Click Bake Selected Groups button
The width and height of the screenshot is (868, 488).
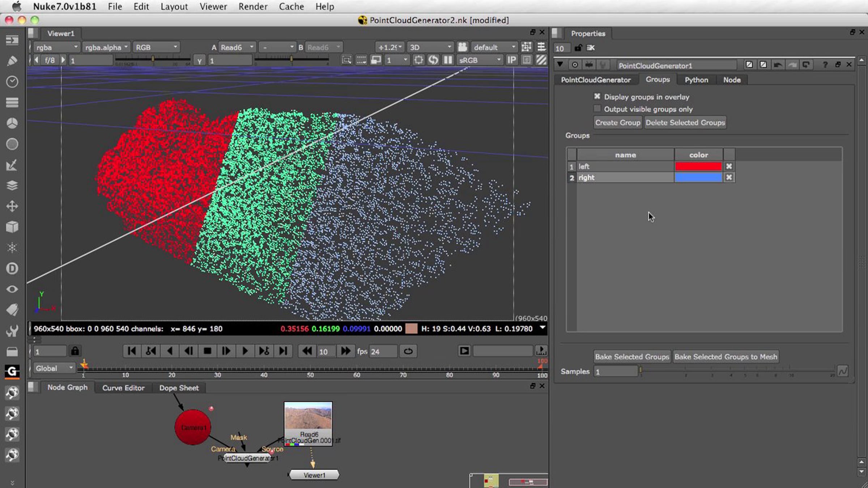click(x=632, y=357)
